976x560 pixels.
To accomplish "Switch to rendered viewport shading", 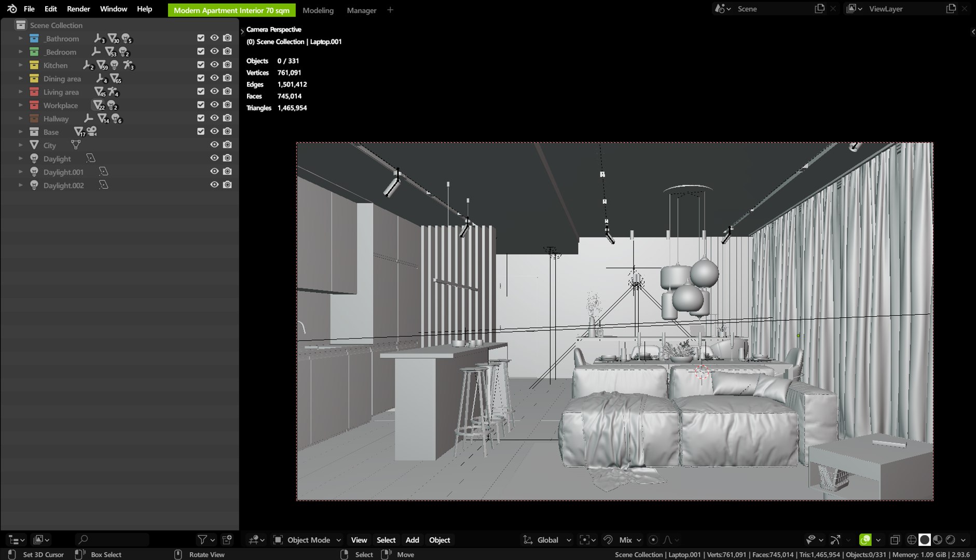I will coord(951,540).
